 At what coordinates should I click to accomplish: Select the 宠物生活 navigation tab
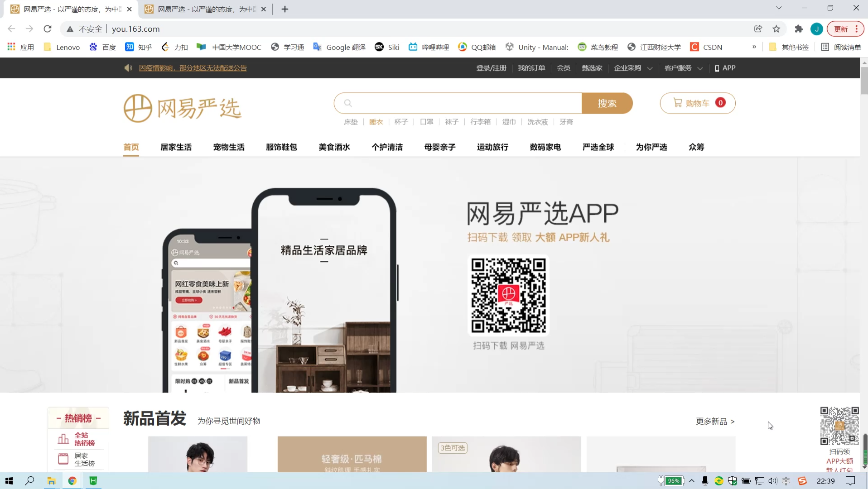click(229, 147)
